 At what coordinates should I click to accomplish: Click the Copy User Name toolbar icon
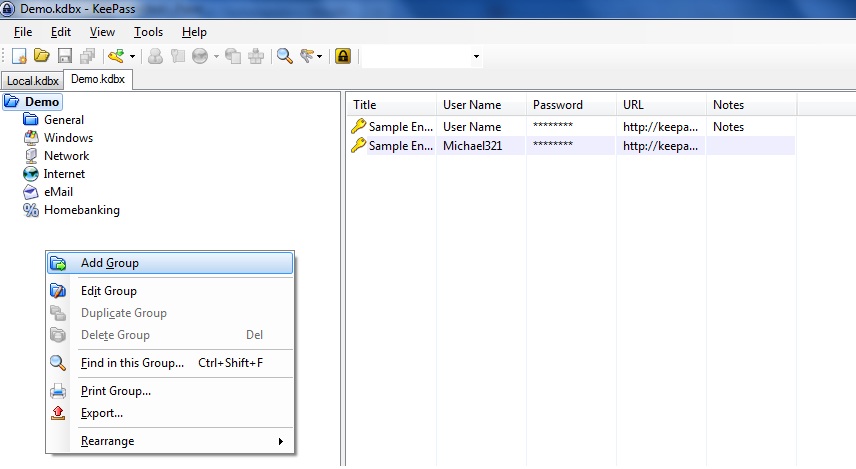point(156,56)
